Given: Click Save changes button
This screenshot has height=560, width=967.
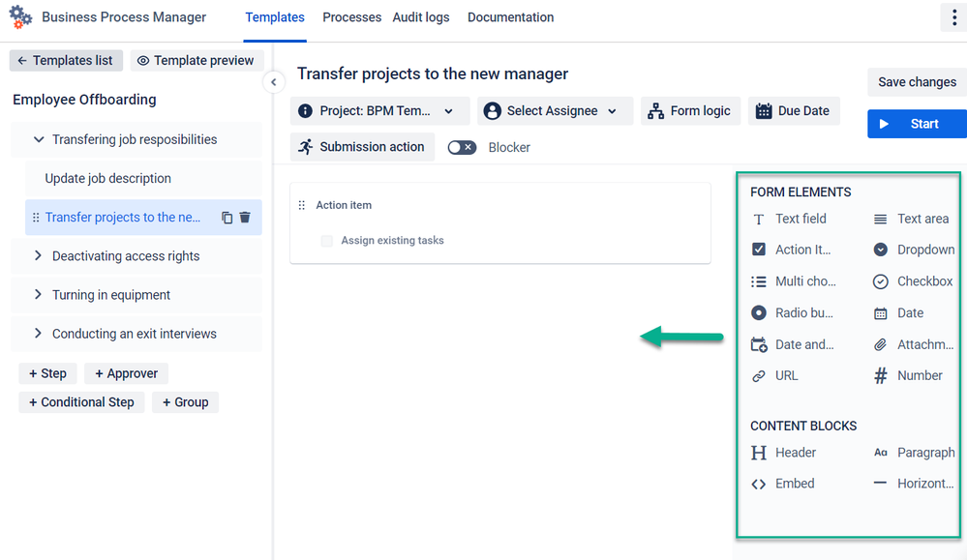Looking at the screenshot, I should 917,82.
